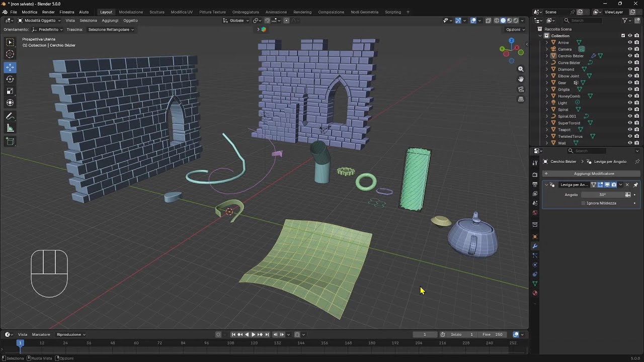Open the Object properties tab
The image size is (644, 362).
pos(535,236)
